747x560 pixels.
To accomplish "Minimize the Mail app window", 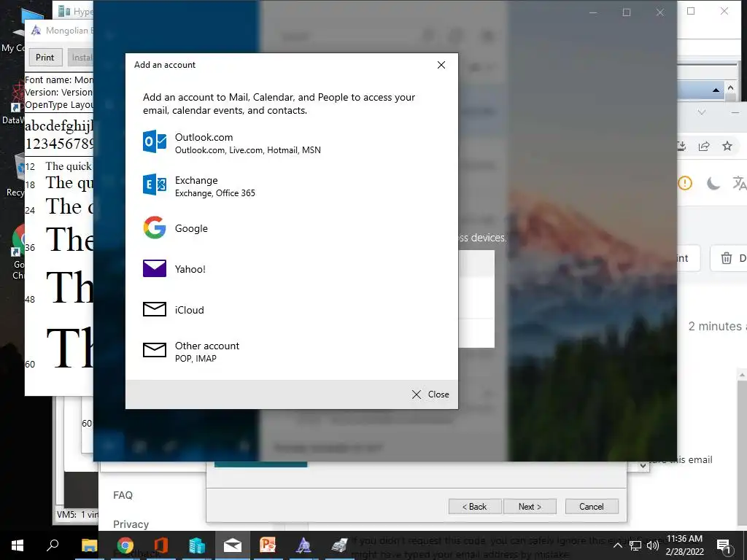I will tap(593, 12).
